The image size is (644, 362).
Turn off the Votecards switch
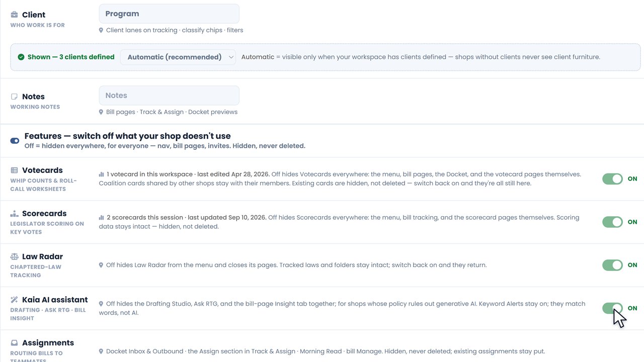pyautogui.click(x=612, y=179)
